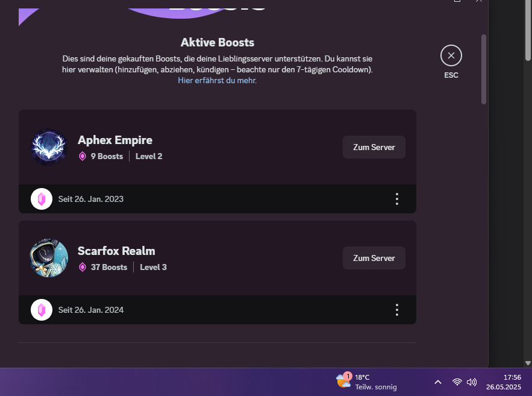Click the boost settings vertical scrollbar thumb

[483, 69]
